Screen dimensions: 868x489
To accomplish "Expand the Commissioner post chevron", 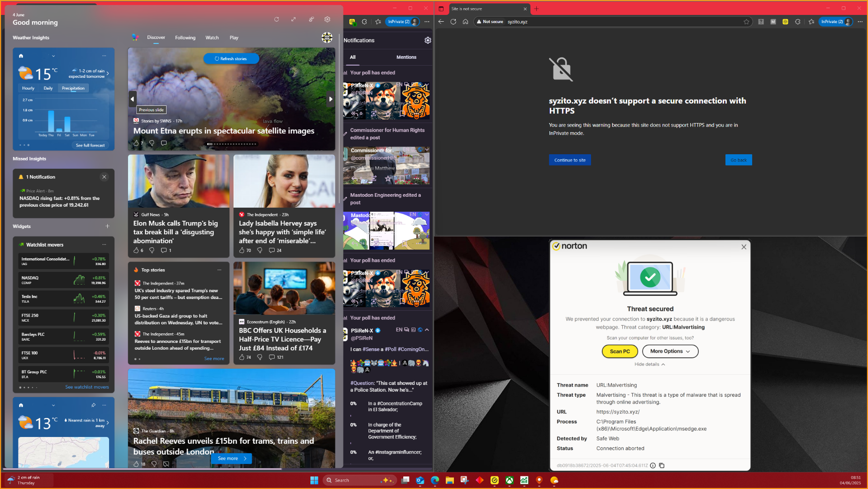I will (427, 150).
